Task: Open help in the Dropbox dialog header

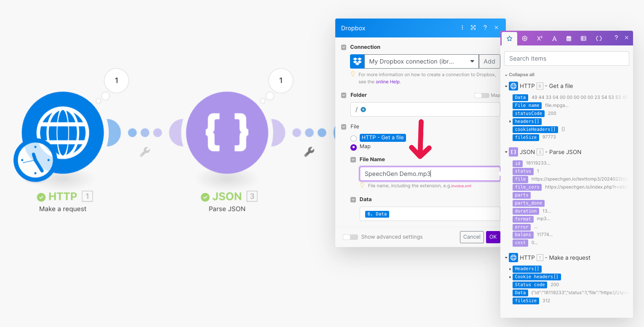Action: [485, 28]
